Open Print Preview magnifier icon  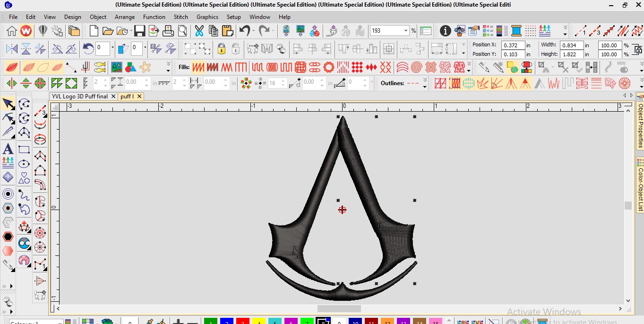point(182,31)
